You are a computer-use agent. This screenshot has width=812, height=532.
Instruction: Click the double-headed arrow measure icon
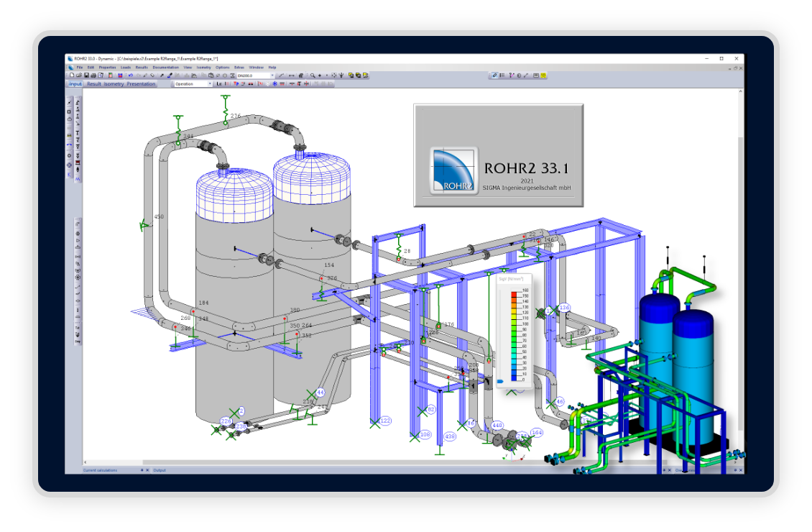292,75
